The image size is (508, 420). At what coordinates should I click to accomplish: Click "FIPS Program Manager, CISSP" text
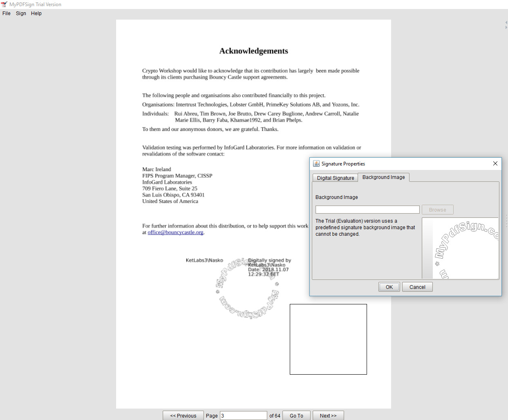pyautogui.click(x=177, y=176)
